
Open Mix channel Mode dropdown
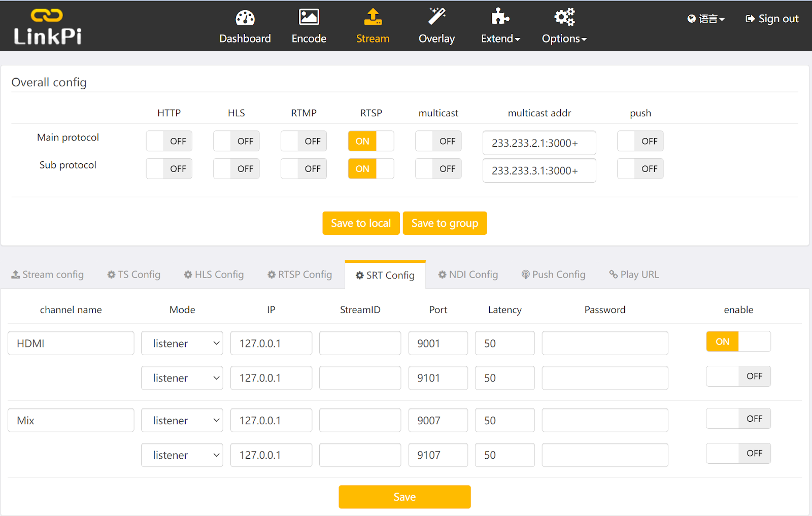coord(182,421)
